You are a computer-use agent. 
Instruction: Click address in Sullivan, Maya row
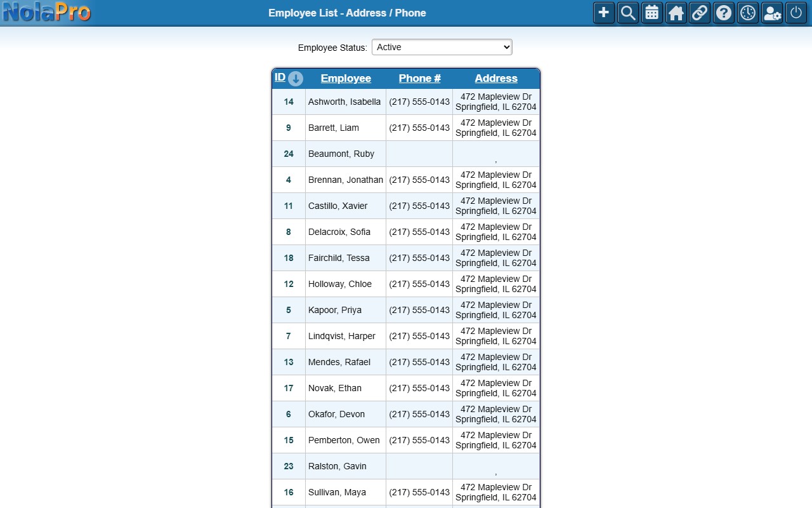tap(496, 492)
